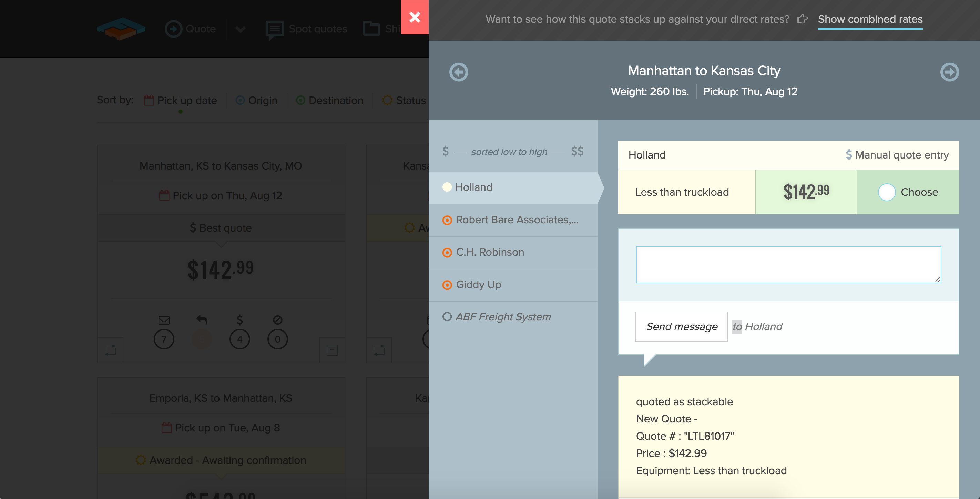Screen dimensions: 980x499
Task: Click Holland heading in quote card
Action: (647, 155)
